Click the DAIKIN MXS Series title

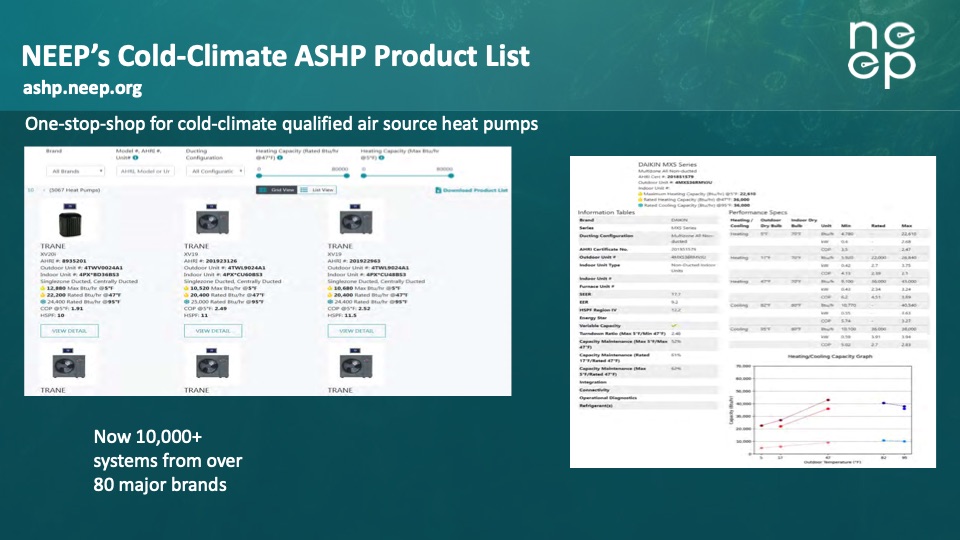pyautogui.click(x=667, y=165)
